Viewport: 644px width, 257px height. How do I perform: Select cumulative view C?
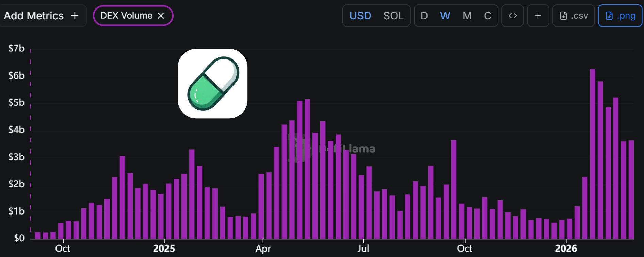[487, 16]
